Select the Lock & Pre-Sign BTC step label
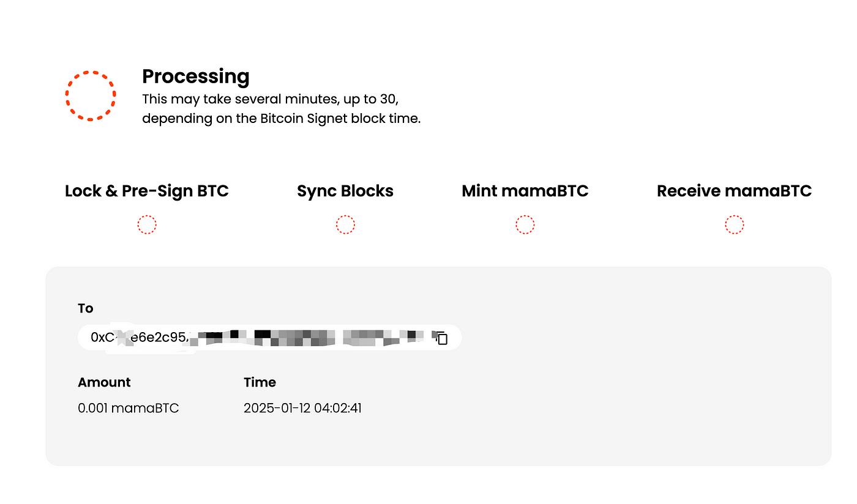Viewport: 857px width, 504px height. [x=147, y=191]
